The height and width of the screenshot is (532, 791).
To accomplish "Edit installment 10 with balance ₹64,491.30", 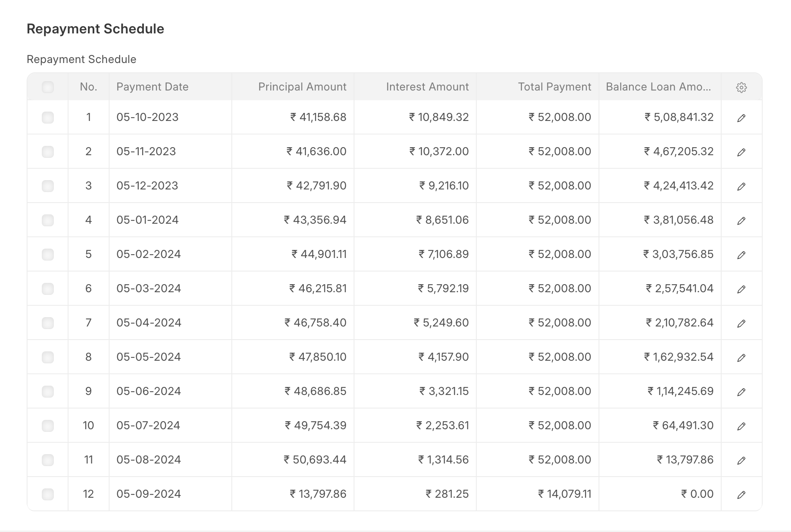I will (x=742, y=425).
